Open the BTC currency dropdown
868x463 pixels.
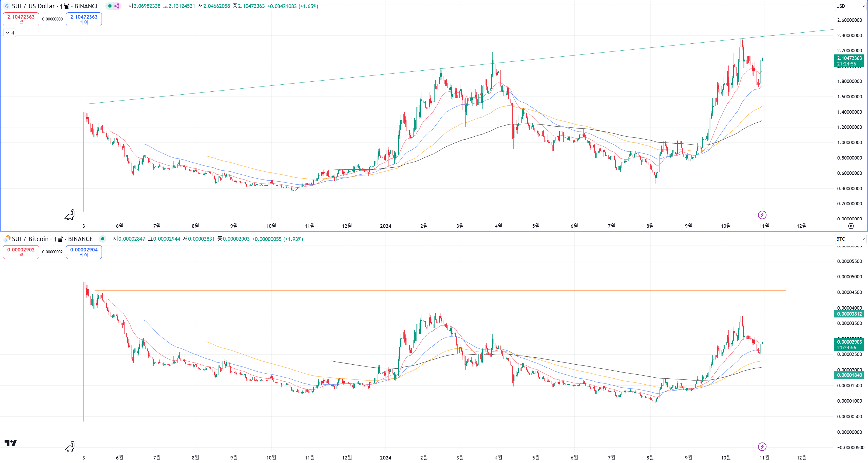coord(850,239)
